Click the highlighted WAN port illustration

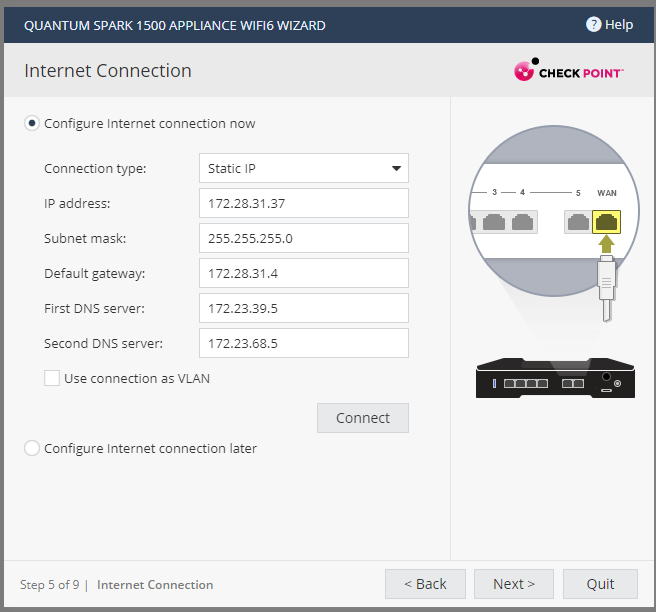coord(606,222)
